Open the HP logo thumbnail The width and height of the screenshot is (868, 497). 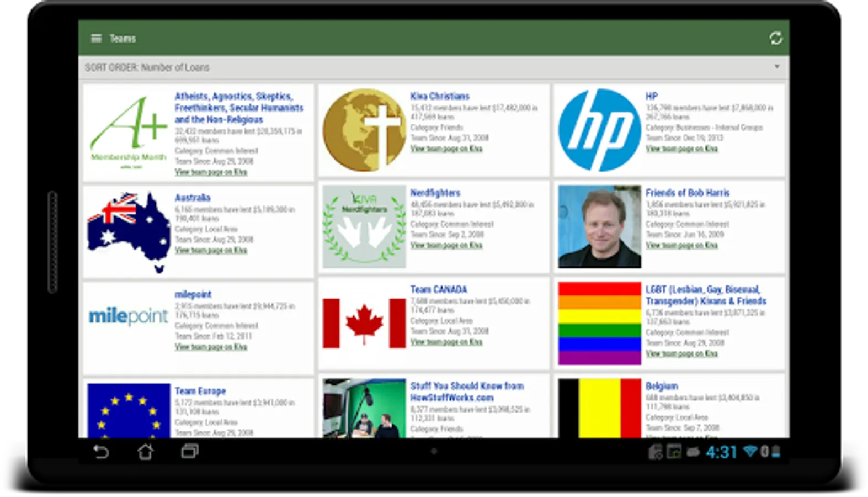click(x=599, y=130)
